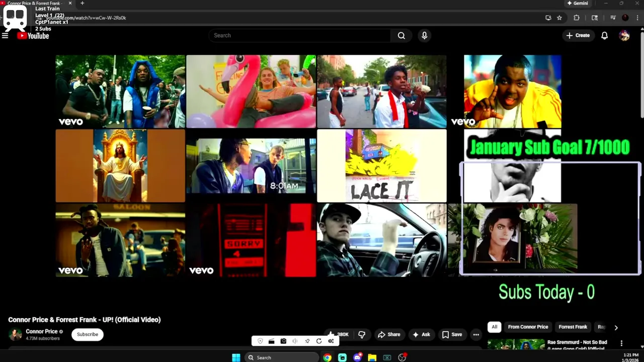Screen dimensions: 644x362
Task: Open the Chrome extensions puzzle icon
Action: point(577,18)
